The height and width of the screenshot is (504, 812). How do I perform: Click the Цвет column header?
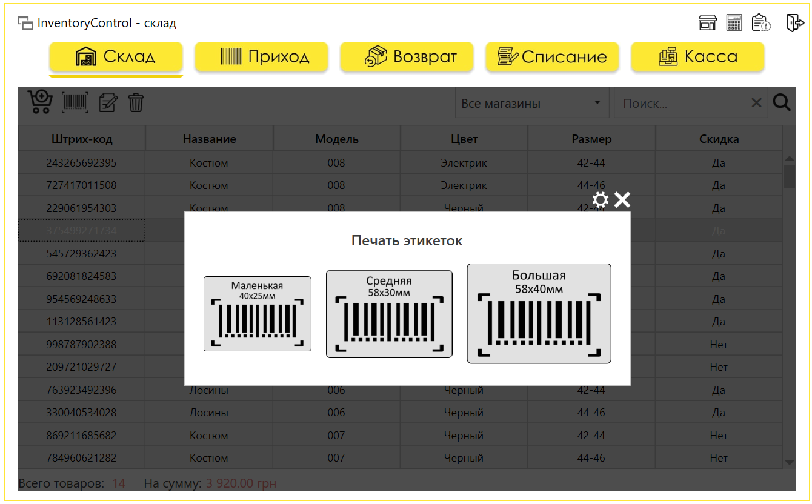[464, 139]
